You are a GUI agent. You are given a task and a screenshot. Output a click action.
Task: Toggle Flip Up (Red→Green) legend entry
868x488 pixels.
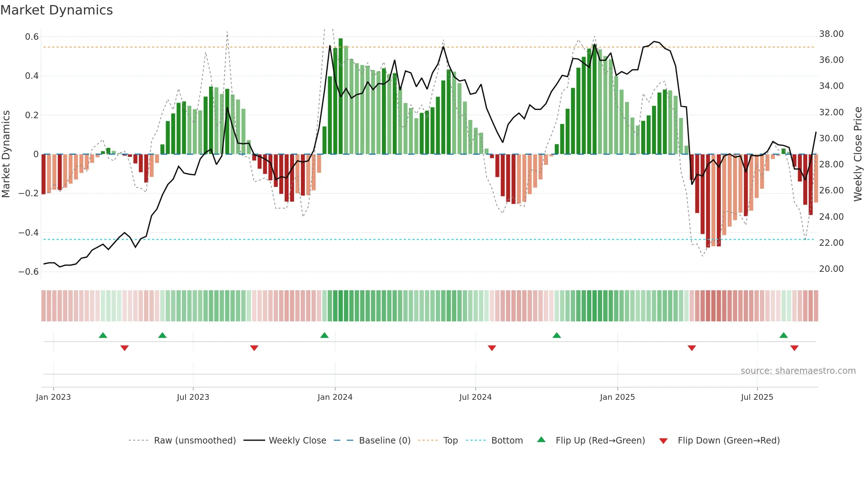point(591,440)
